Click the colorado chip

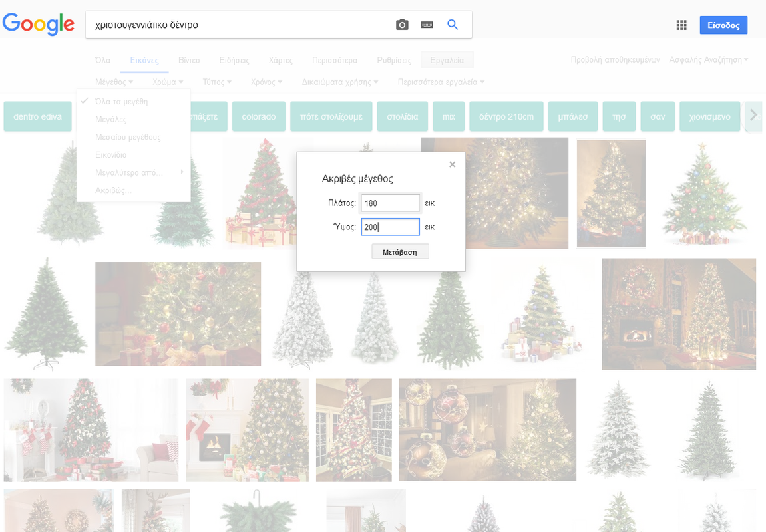point(258,116)
